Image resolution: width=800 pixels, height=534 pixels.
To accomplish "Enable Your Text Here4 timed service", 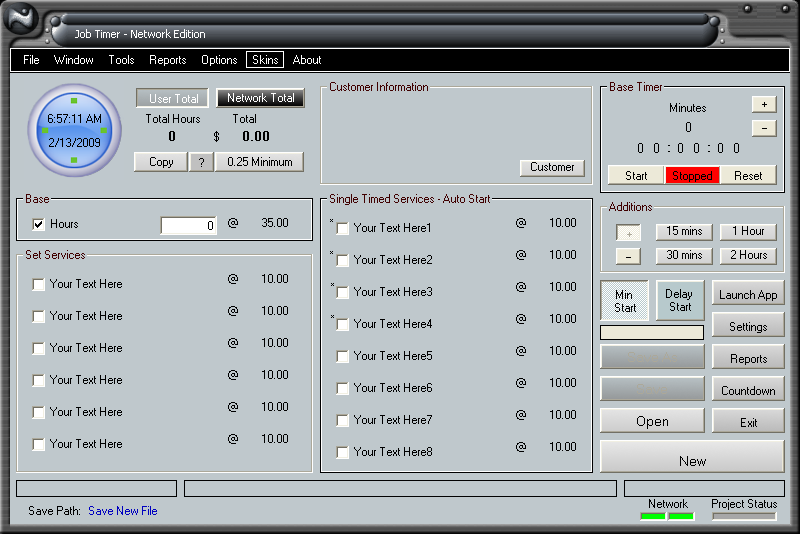I will [342, 324].
